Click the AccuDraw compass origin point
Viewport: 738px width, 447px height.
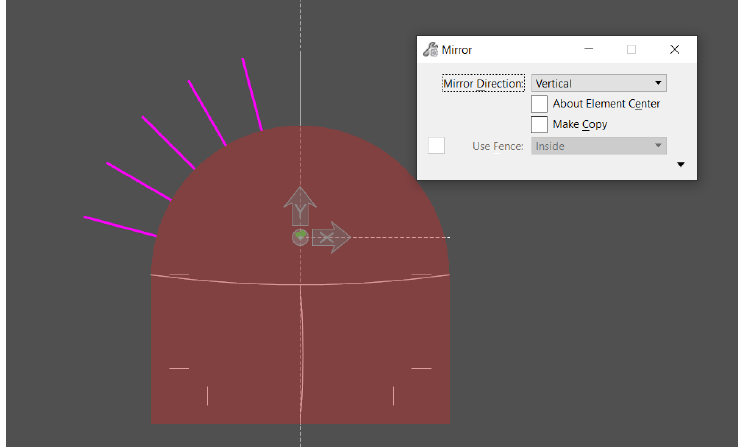pyautogui.click(x=300, y=237)
